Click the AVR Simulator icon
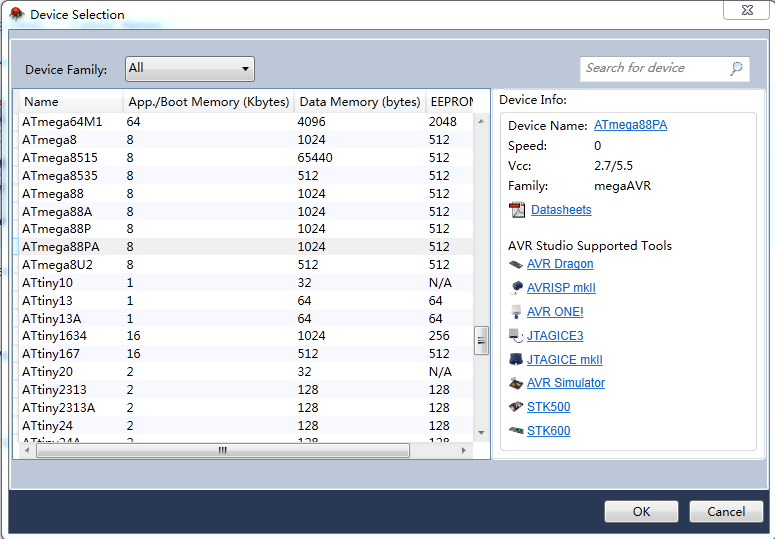 (x=516, y=383)
